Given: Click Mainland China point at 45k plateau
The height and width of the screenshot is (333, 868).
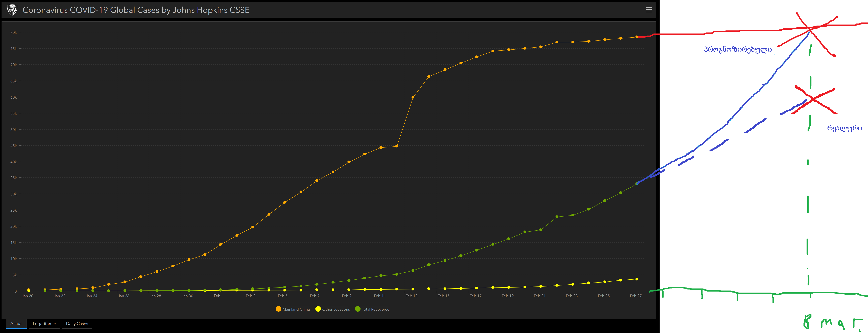Looking at the screenshot, I should [x=397, y=146].
